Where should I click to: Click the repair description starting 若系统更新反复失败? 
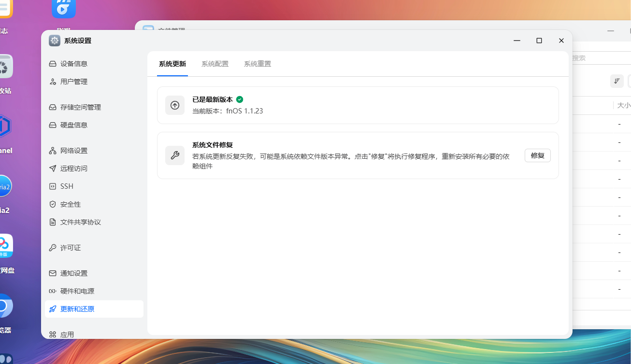(x=351, y=161)
